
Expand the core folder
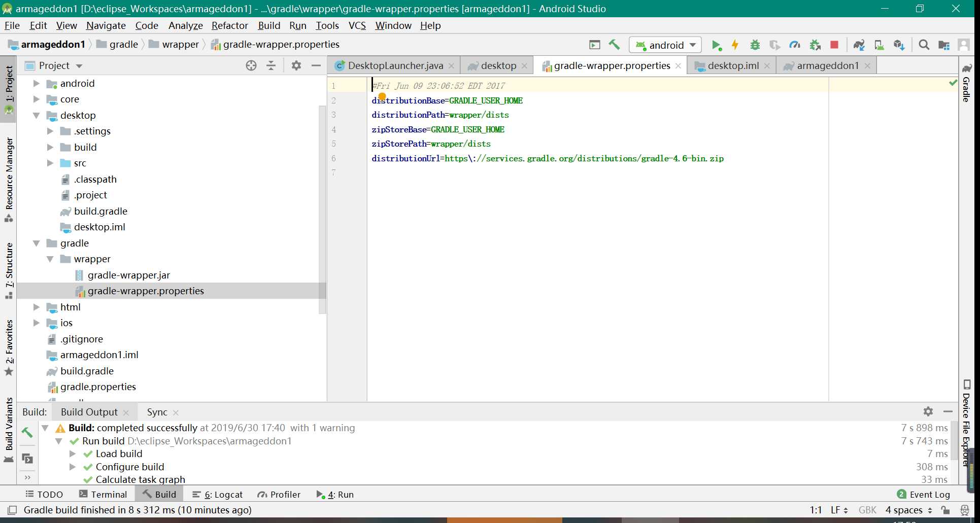coord(36,99)
